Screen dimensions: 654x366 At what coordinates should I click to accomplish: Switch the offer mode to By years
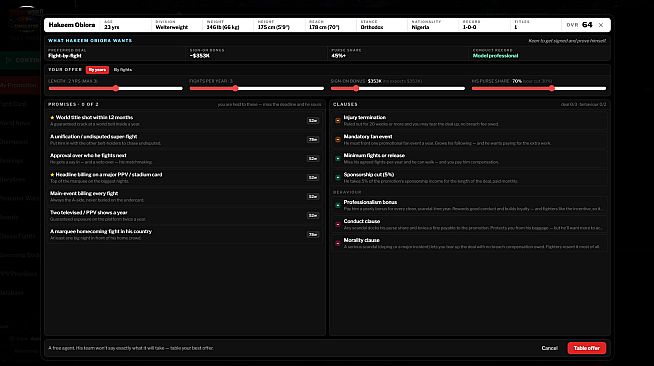coord(97,70)
